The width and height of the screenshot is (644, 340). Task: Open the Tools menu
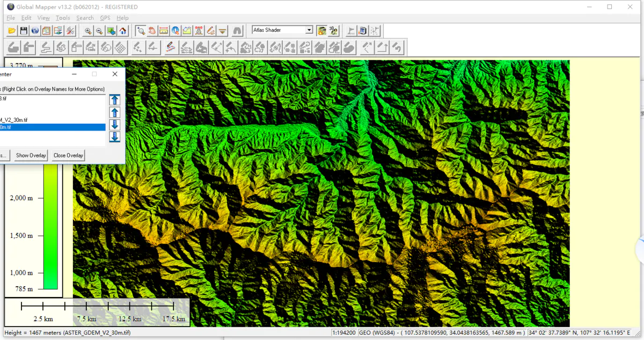click(63, 18)
